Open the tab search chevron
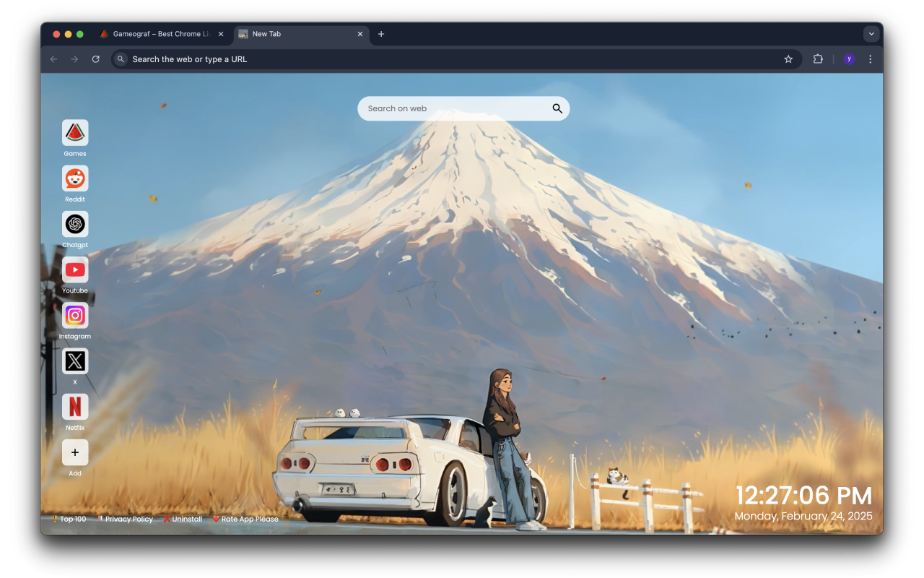Image resolution: width=924 pixels, height=578 pixels. (x=871, y=33)
